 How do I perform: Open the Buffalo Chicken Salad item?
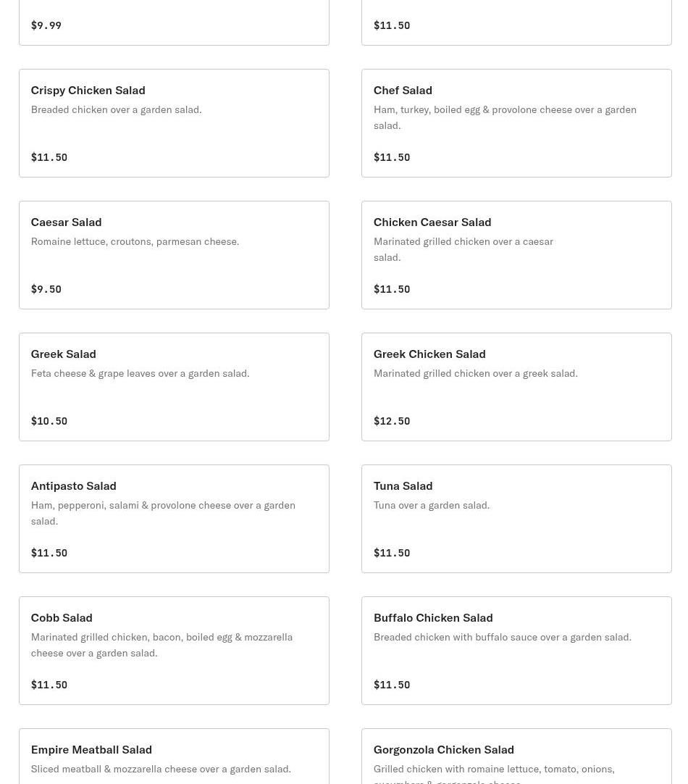516,651
